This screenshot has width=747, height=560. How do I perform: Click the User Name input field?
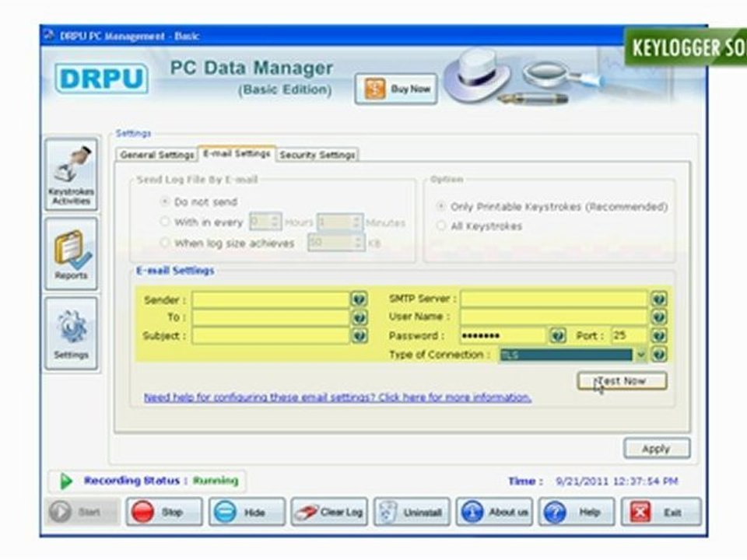point(554,317)
